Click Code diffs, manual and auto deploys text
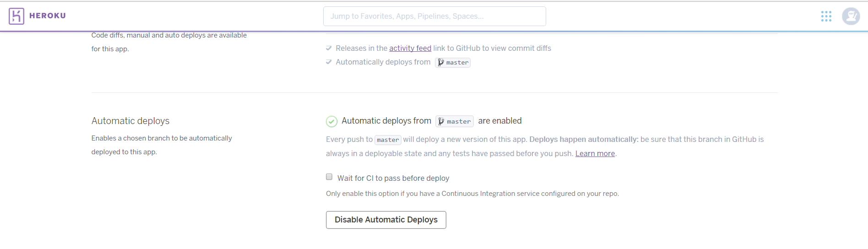This screenshot has height=249, width=868. point(169,42)
